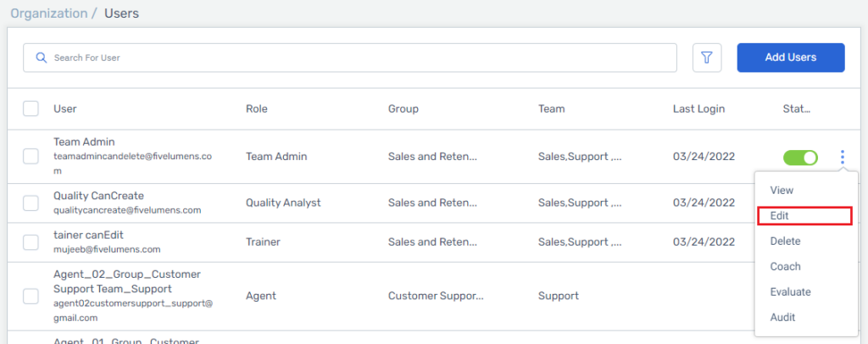868x344 pixels.
Task: Sort by the Last Login column header
Action: [698, 109]
